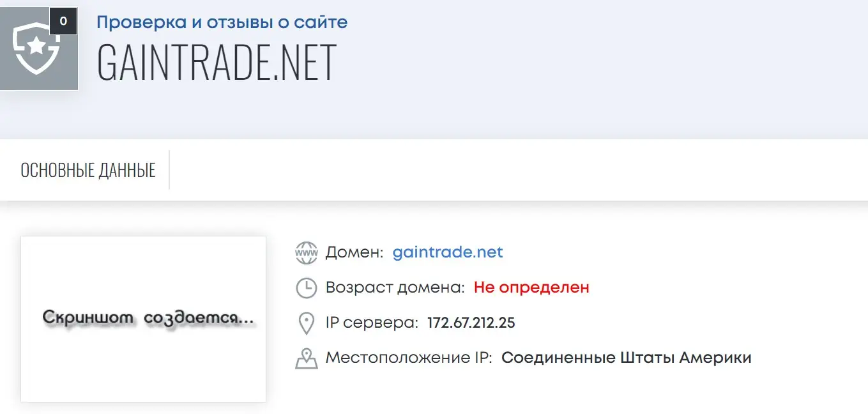Screen dimensions: 868x414
Task: Click the vertical divider beside ОСНОВНЫЕ ДАННЫЕ
Action: pyautogui.click(x=169, y=170)
